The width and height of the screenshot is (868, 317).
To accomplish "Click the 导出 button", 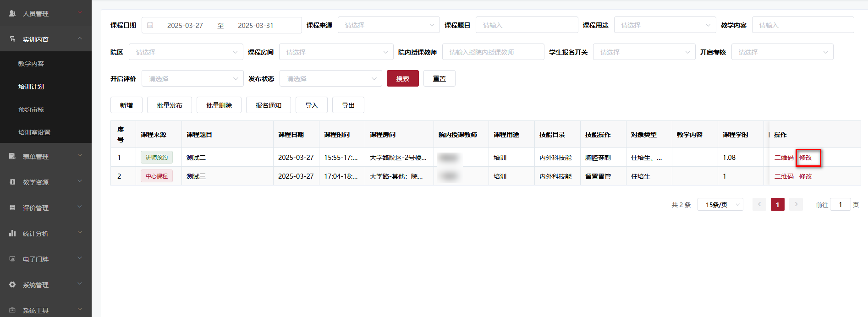I will pos(348,105).
